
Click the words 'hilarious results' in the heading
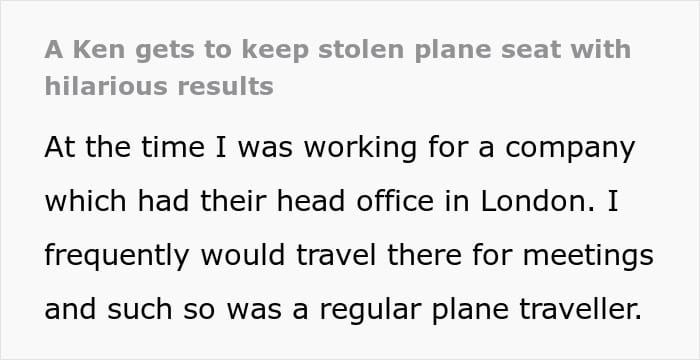click(159, 86)
